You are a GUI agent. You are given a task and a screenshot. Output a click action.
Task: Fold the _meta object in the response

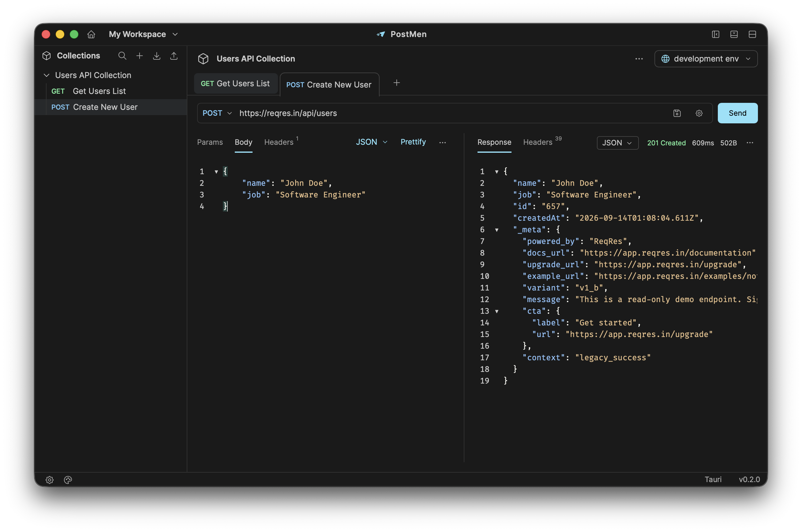(x=496, y=230)
